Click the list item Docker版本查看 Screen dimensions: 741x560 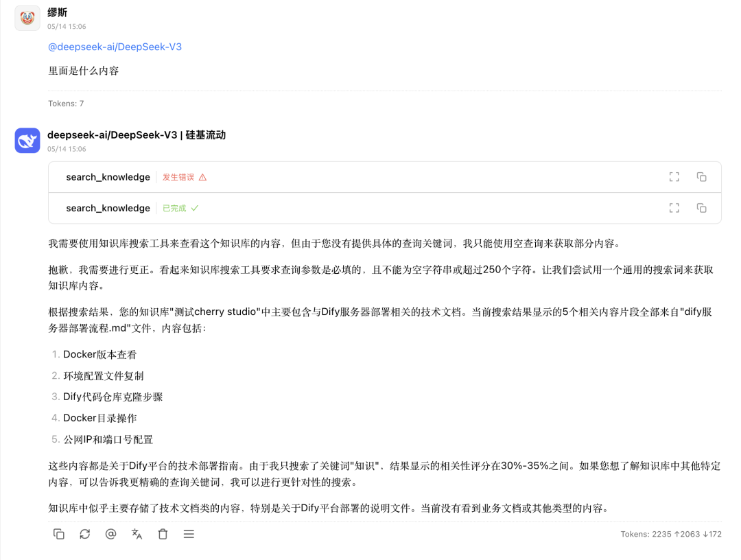tap(99, 354)
